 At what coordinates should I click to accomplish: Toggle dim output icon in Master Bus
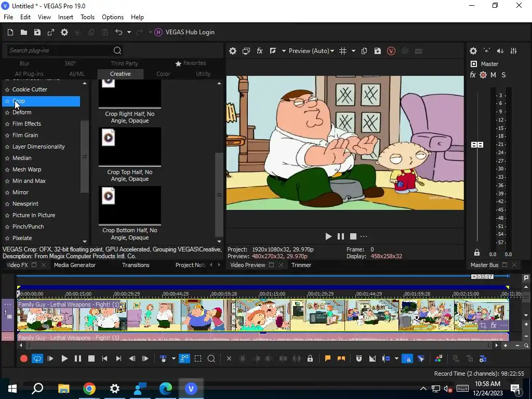pyautogui.click(x=500, y=51)
